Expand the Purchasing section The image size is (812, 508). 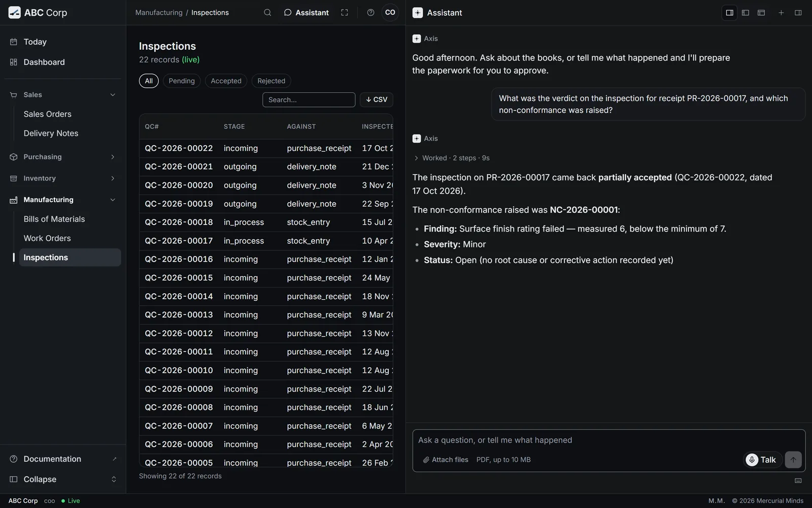click(63, 157)
